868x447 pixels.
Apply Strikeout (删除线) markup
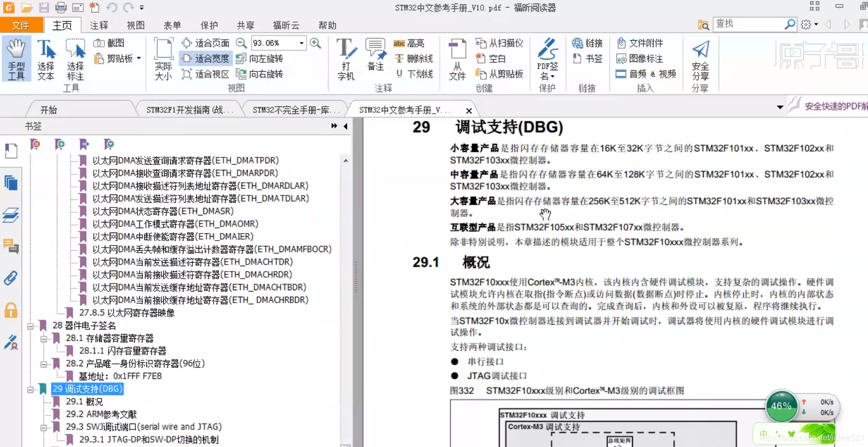point(413,59)
